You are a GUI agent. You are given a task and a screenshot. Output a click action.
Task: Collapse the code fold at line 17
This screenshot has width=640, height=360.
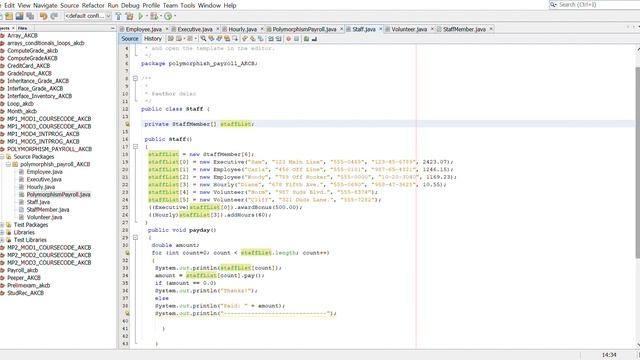pyautogui.click(x=136, y=147)
